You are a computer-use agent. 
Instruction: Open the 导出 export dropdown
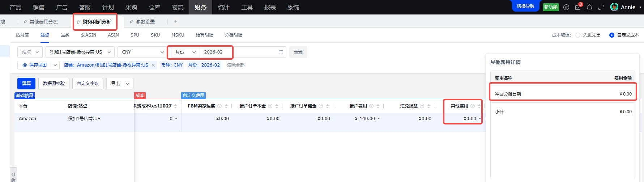(120, 84)
